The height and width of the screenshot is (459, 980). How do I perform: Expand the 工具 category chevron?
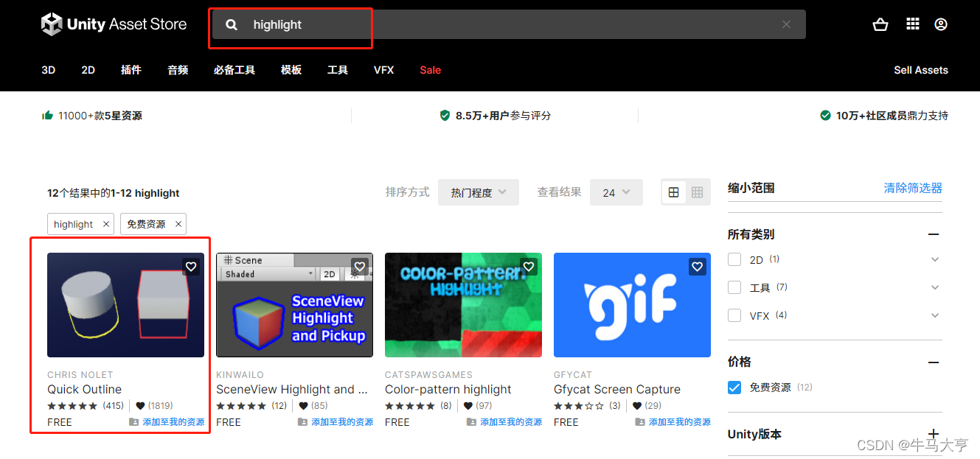coord(935,287)
